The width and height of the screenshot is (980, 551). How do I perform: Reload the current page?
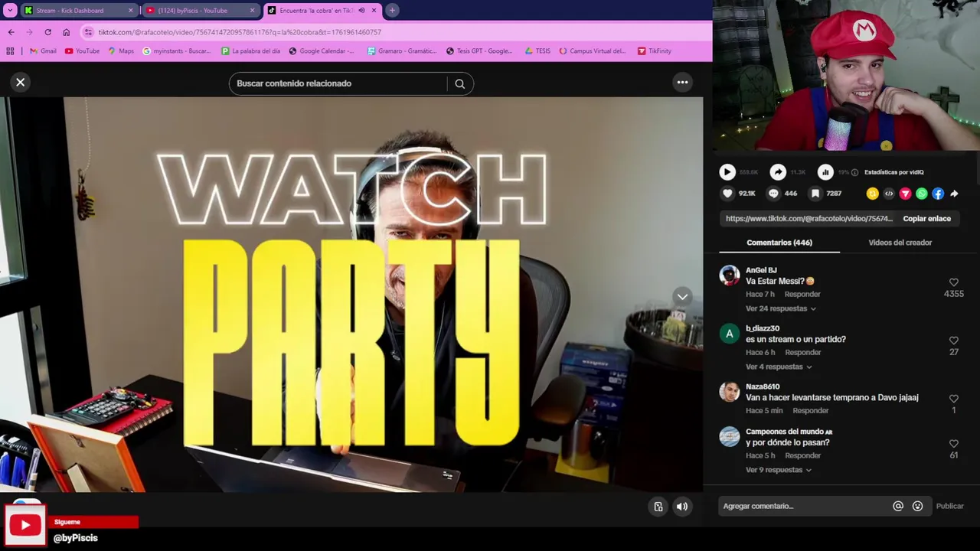(x=47, y=32)
